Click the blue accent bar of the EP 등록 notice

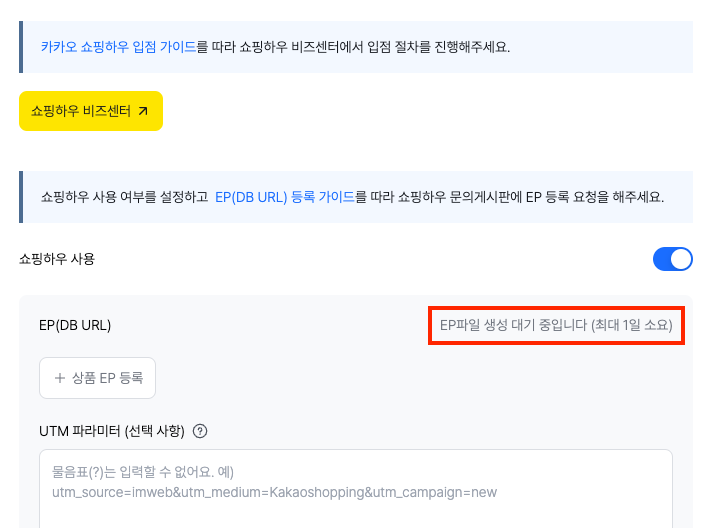(x=21, y=197)
